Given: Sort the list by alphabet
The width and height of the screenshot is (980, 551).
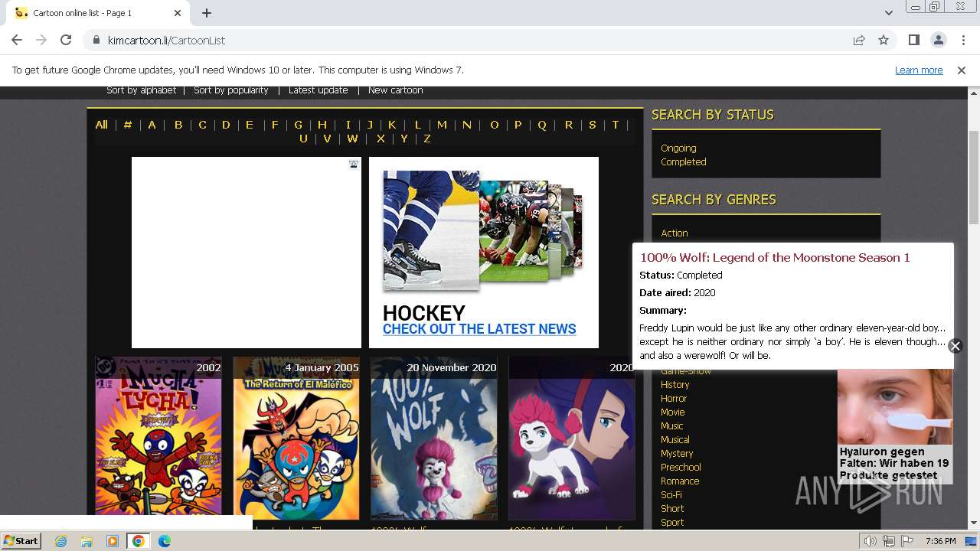Looking at the screenshot, I should [141, 90].
